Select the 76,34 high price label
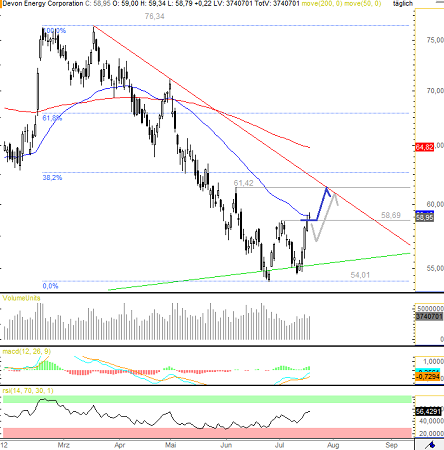The image size is (444, 450). [x=154, y=16]
